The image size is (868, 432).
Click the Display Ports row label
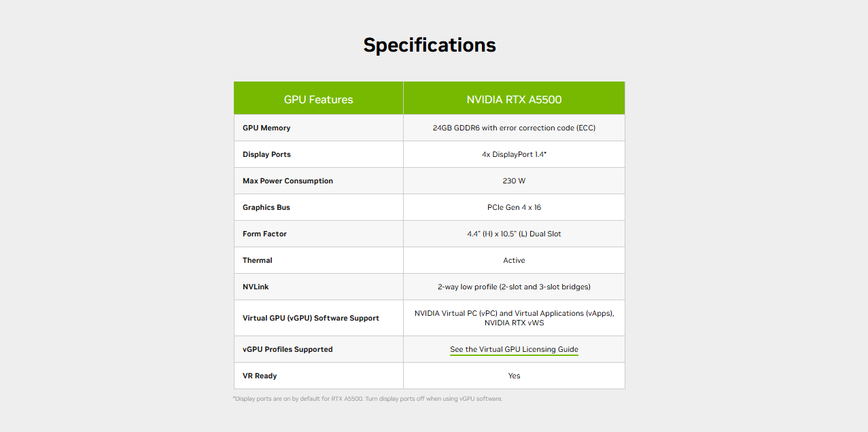266,154
